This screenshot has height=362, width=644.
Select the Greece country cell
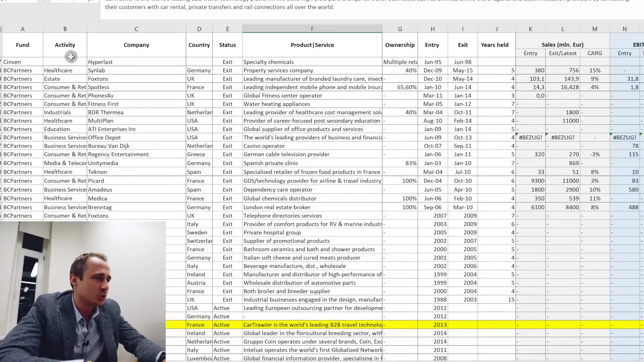(199, 154)
